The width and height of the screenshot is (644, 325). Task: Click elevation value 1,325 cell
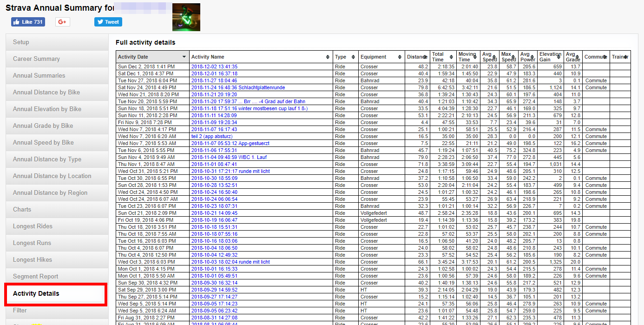(551, 262)
